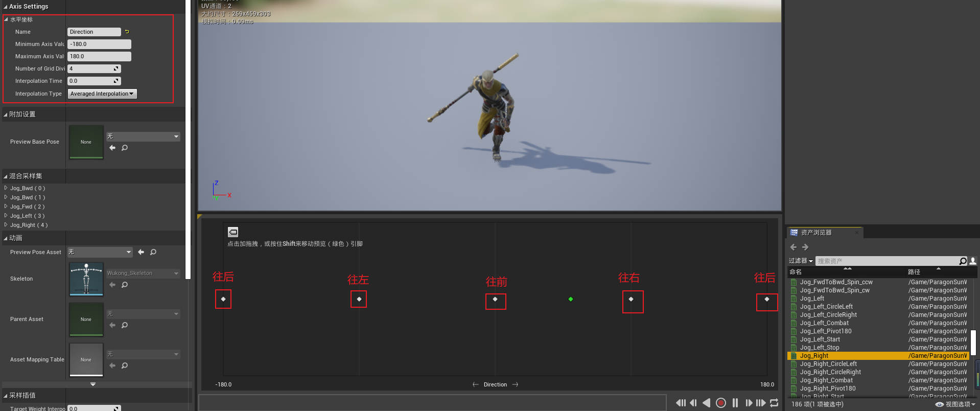Viewport: 980px width, 411px height.
Task: Select the sample point at -180 direction
Action: pyautogui.click(x=223, y=299)
